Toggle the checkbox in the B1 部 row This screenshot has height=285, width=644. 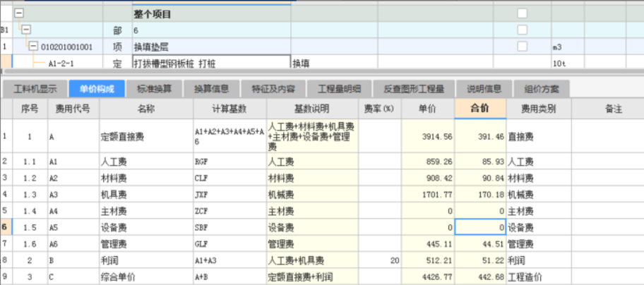pyautogui.click(x=522, y=30)
